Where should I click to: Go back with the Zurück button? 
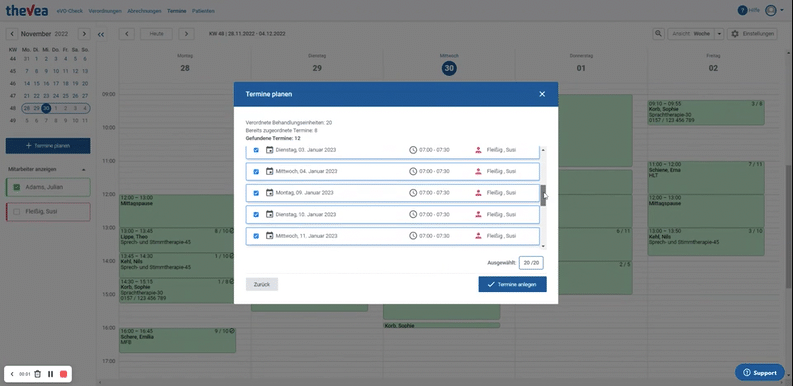tap(262, 284)
